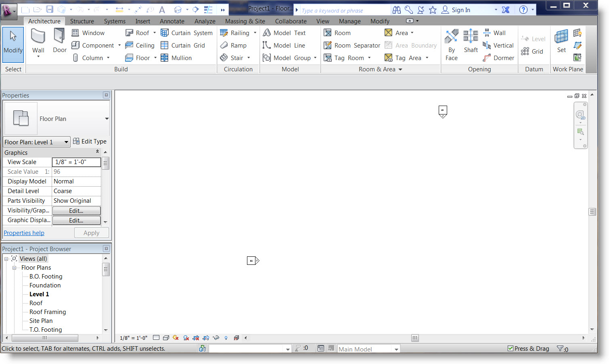Activate the Ramp tool
The image size is (609, 364).
pos(233,46)
